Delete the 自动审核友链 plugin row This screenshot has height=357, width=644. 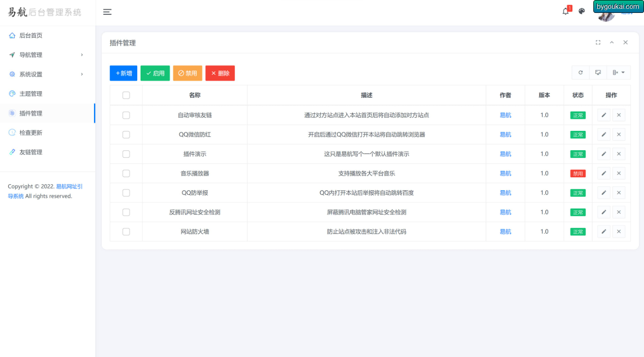[x=619, y=115]
